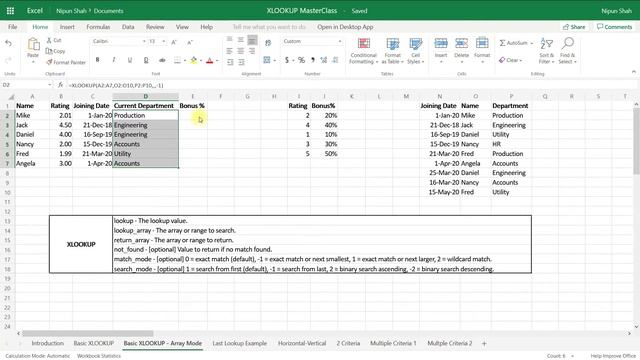The width and height of the screenshot is (640, 360).
Task: Click the Delete cells icon
Action: 462,43
